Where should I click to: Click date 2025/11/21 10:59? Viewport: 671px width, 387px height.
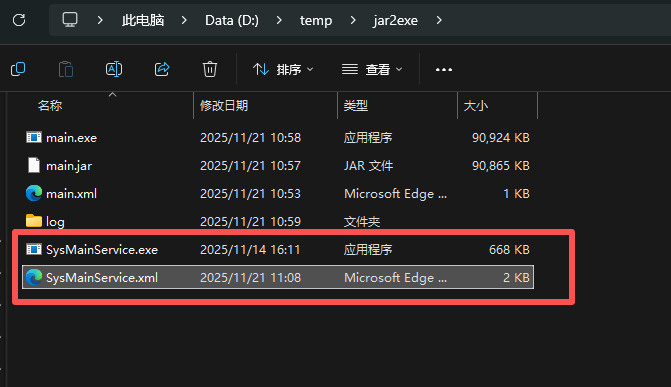pyautogui.click(x=250, y=222)
